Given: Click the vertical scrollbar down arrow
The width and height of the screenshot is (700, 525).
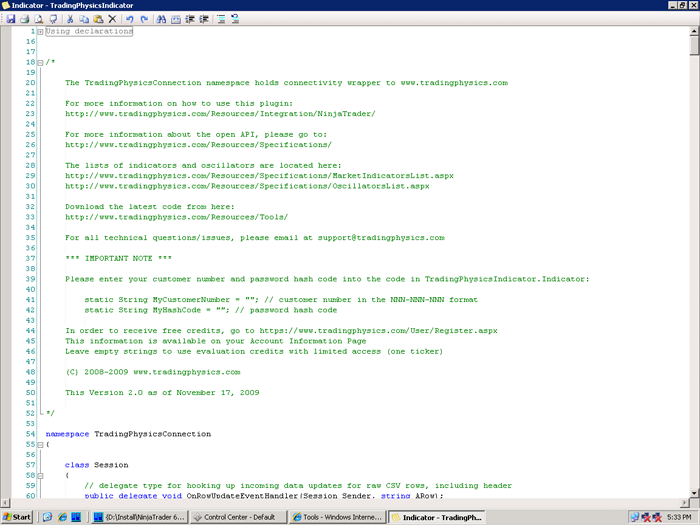Looking at the screenshot, I should point(694,492).
